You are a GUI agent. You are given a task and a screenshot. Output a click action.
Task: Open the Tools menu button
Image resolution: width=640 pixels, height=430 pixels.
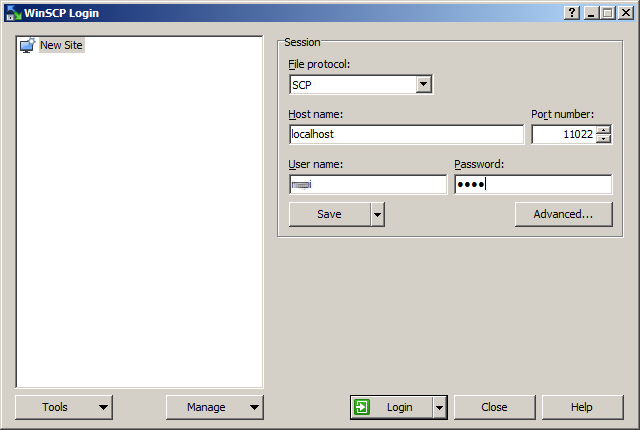click(64, 407)
